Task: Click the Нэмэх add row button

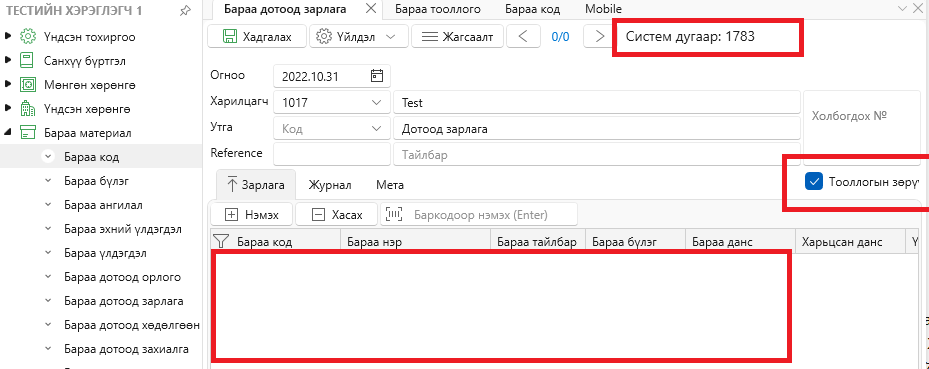Action: coord(252,214)
